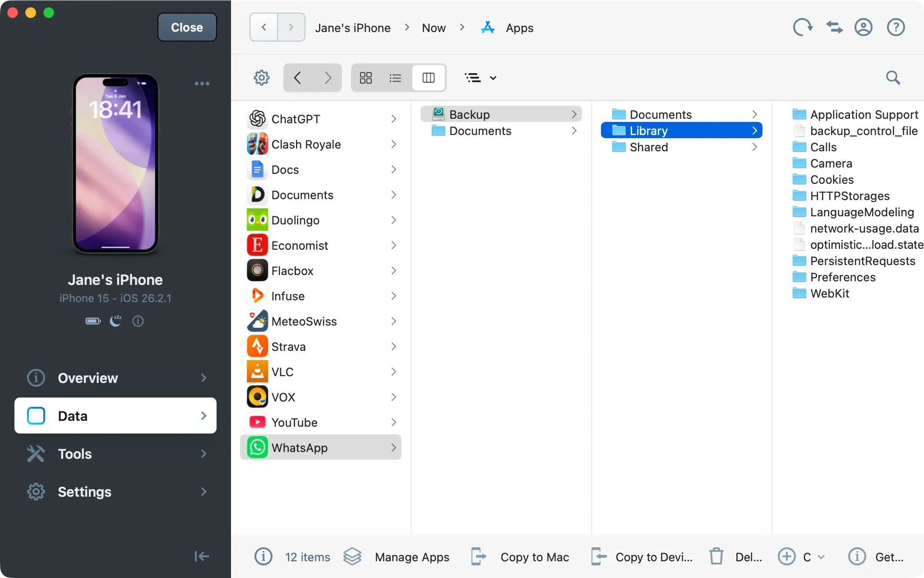924x578 pixels.
Task: Open the ChatGPT app entry
Action: [320, 119]
